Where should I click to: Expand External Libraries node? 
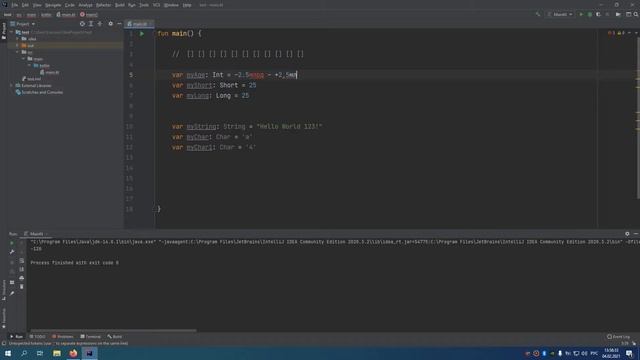pos(11,86)
